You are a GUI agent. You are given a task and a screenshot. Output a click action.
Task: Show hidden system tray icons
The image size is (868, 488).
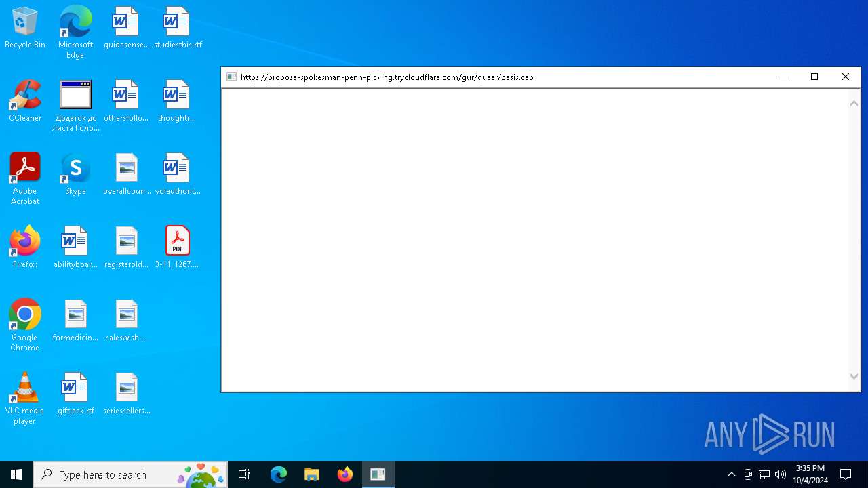(731, 474)
